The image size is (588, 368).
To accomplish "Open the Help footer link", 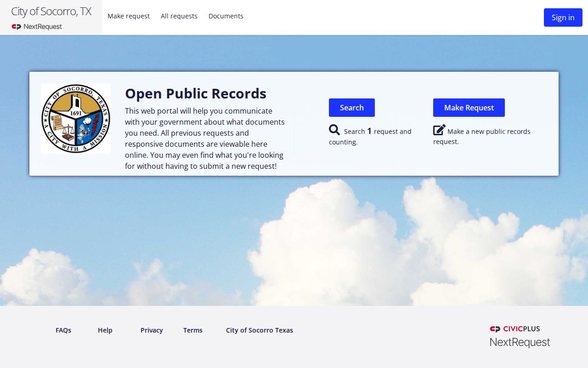I will [105, 330].
